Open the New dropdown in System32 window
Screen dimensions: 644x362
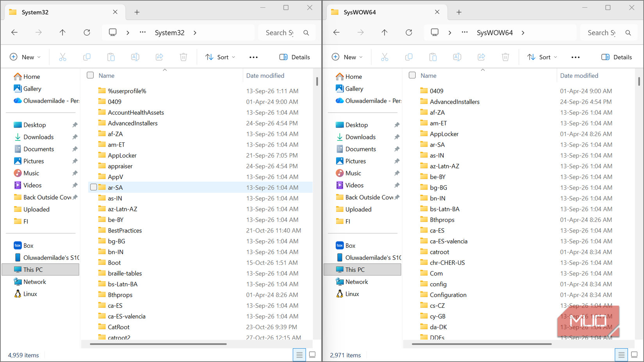(25, 57)
